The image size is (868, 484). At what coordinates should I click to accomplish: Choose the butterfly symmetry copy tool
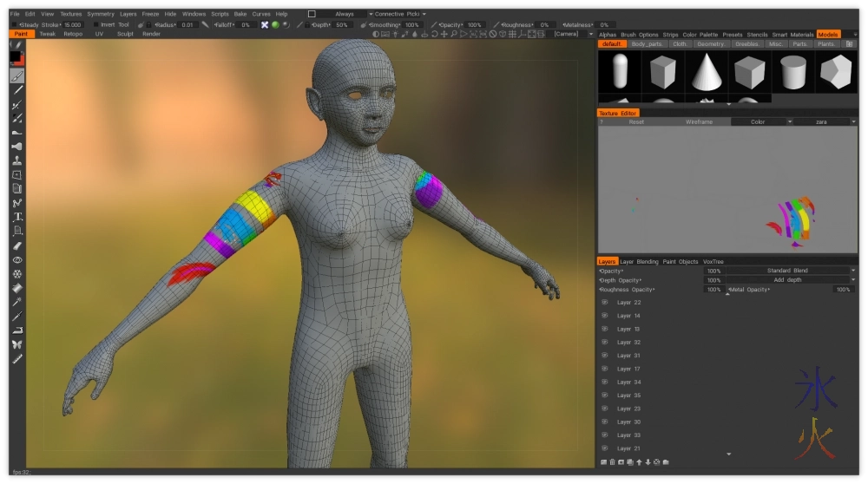tap(16, 344)
